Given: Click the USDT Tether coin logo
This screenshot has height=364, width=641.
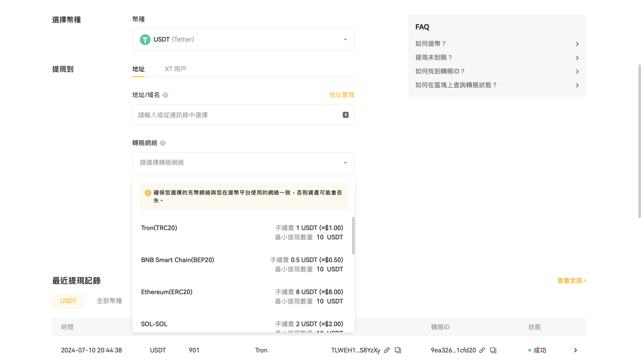Looking at the screenshot, I should coord(145,40).
